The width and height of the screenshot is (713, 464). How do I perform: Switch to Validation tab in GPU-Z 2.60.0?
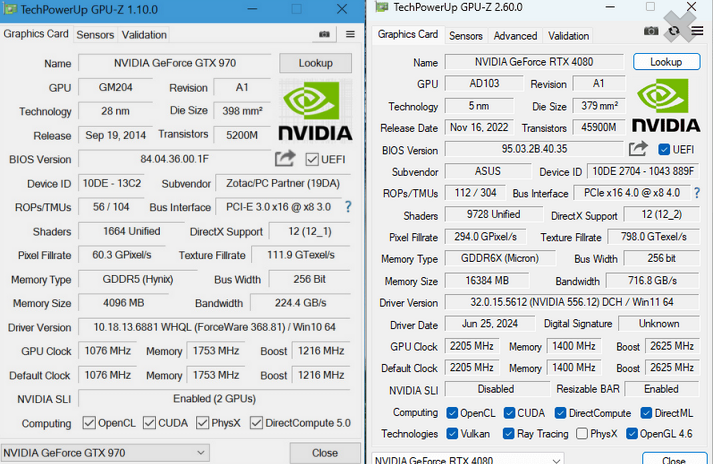point(568,35)
